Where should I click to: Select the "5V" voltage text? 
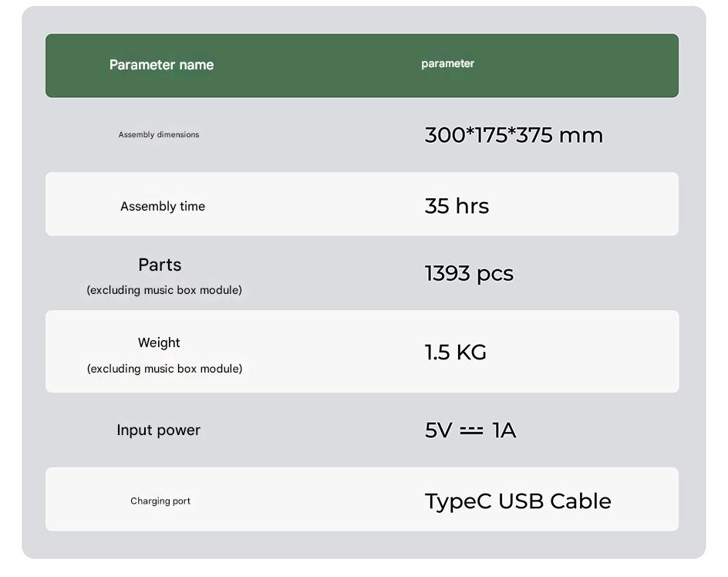tap(439, 430)
